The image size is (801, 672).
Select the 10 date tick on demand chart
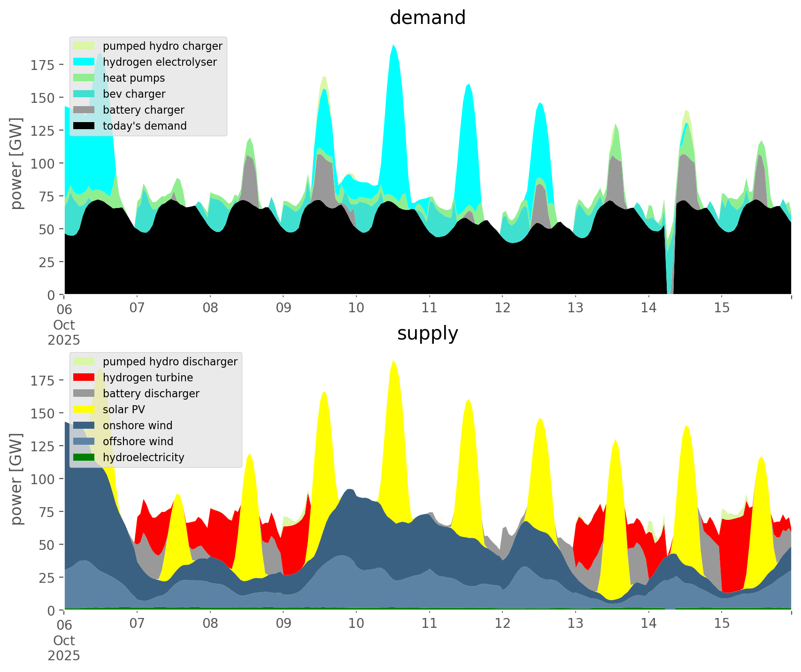click(x=356, y=309)
